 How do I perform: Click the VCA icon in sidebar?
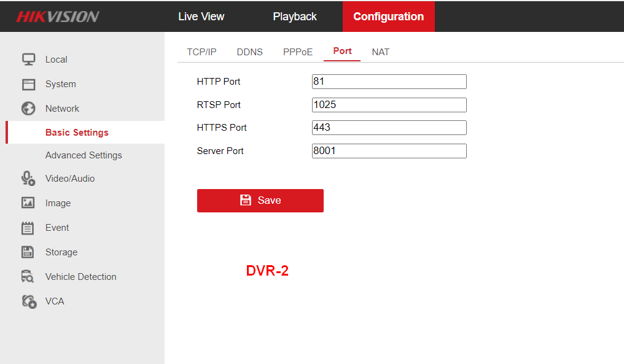tap(28, 301)
